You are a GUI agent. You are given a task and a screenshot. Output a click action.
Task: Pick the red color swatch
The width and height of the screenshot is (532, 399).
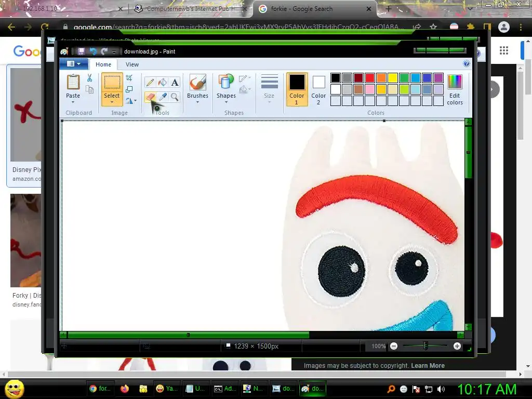coord(369,78)
